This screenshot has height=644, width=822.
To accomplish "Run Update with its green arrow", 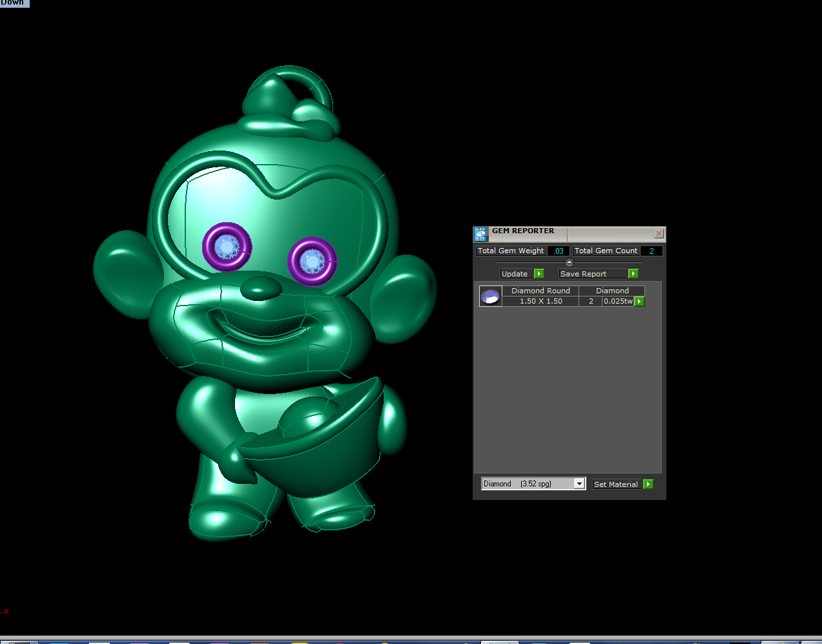I will [539, 274].
